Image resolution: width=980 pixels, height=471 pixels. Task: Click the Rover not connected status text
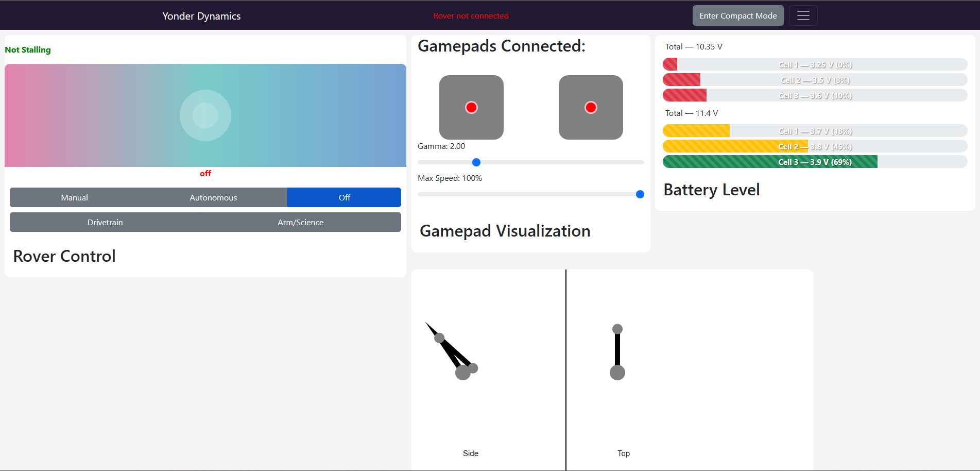point(471,15)
